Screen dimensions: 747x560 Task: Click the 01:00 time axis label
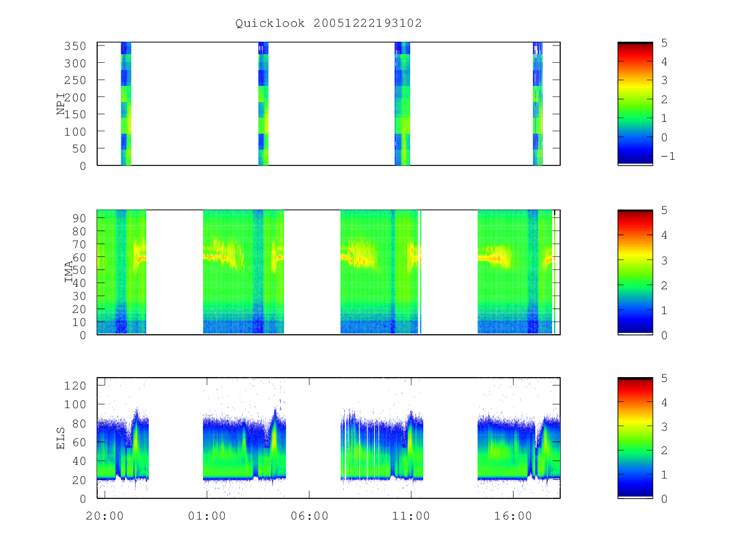click(207, 516)
